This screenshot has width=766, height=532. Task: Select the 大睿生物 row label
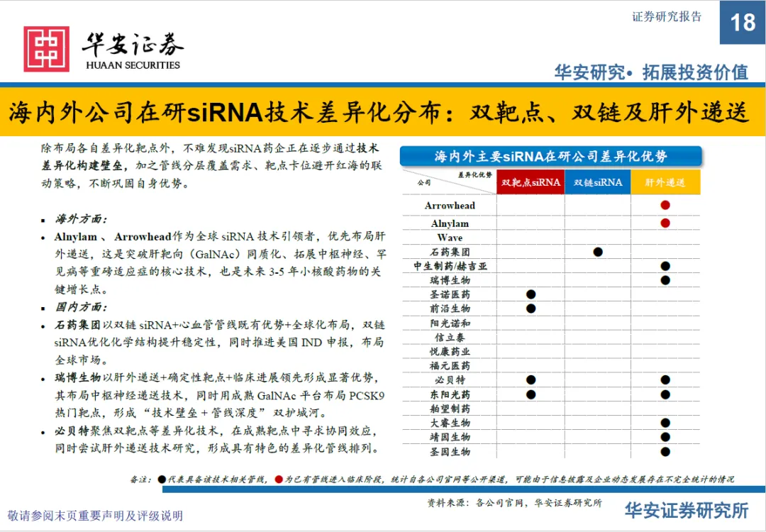(x=450, y=423)
